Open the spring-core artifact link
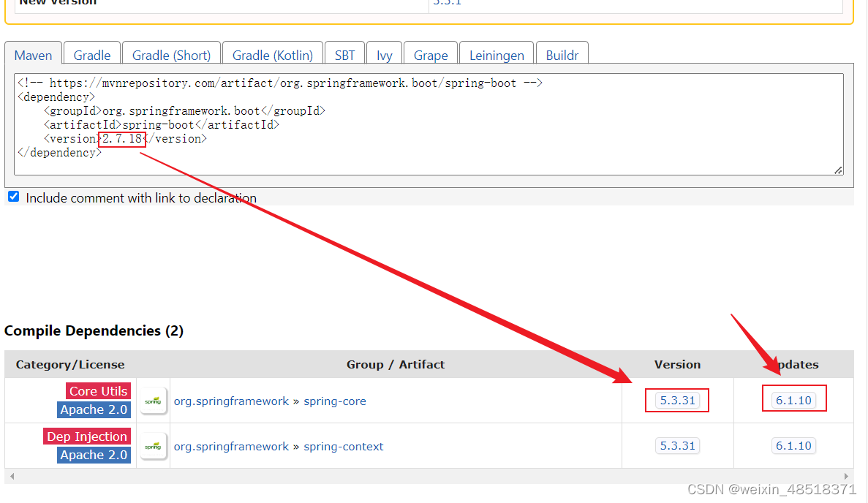868x503 pixels. [x=335, y=401]
